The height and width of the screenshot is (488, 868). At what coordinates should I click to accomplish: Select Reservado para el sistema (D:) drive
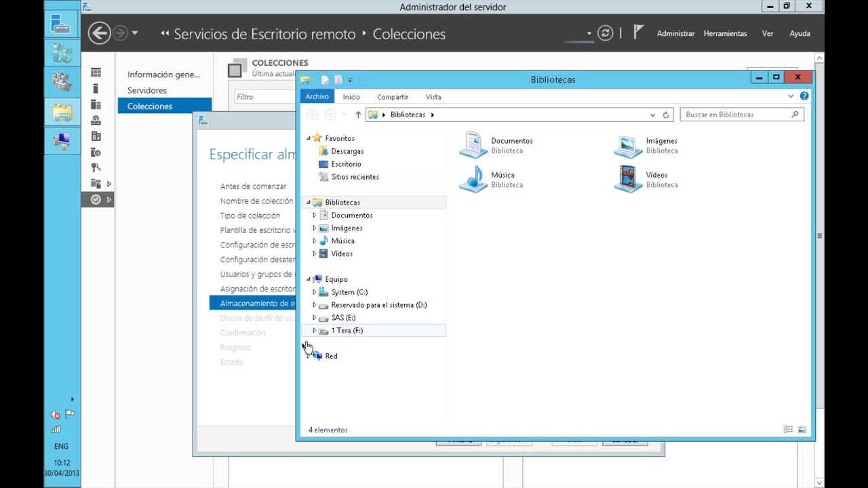click(x=379, y=305)
